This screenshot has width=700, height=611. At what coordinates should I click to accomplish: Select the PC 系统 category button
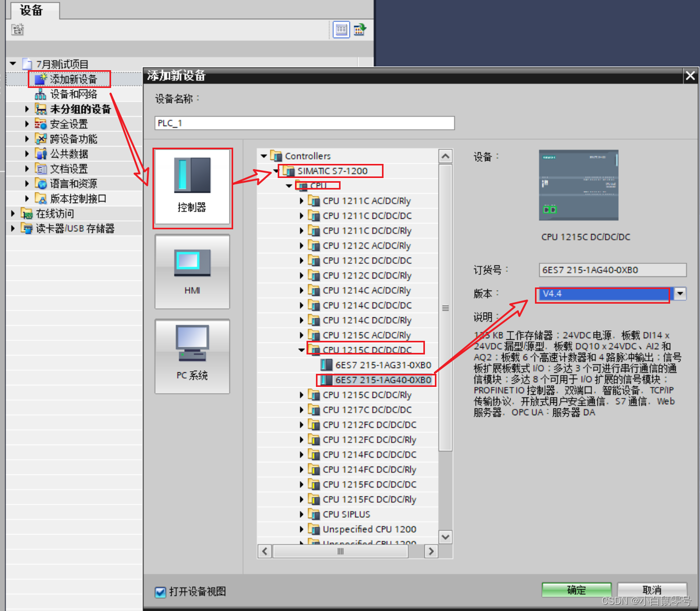point(192,357)
